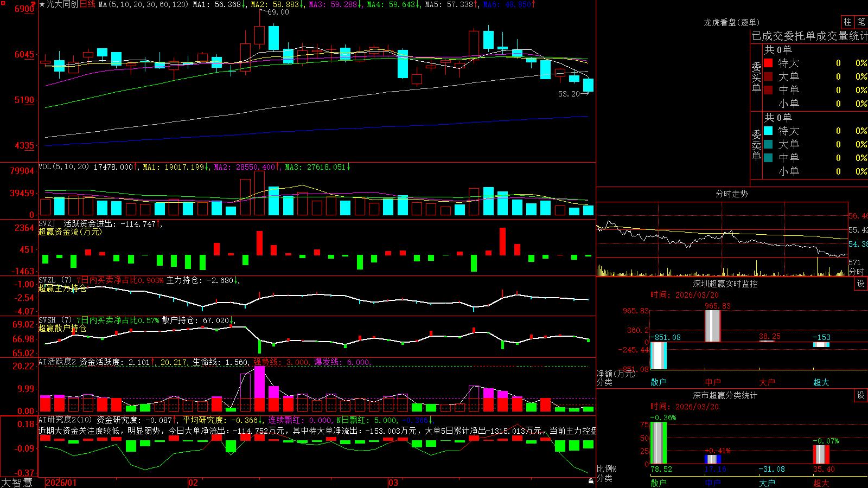Open 设 settings for 深市超赢分类统计
The height and width of the screenshot is (488, 868).
tap(861, 395)
